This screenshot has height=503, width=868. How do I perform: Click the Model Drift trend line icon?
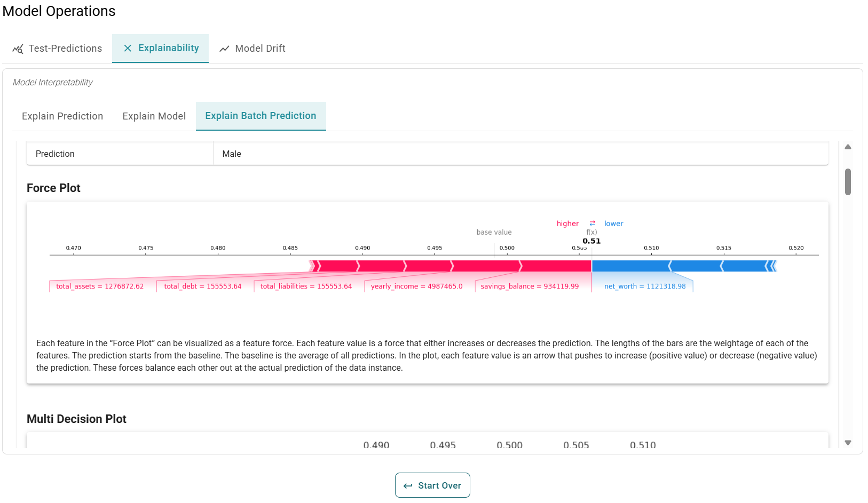(x=224, y=49)
